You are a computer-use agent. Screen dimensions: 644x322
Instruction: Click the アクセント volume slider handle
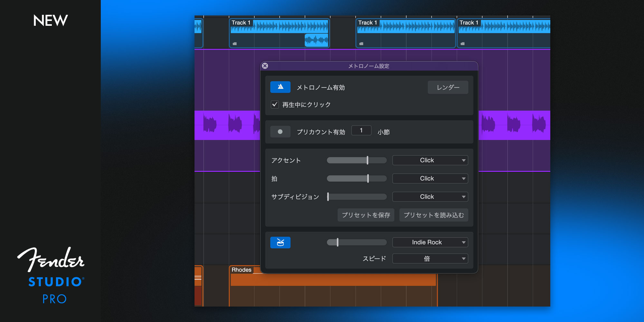[x=367, y=160]
